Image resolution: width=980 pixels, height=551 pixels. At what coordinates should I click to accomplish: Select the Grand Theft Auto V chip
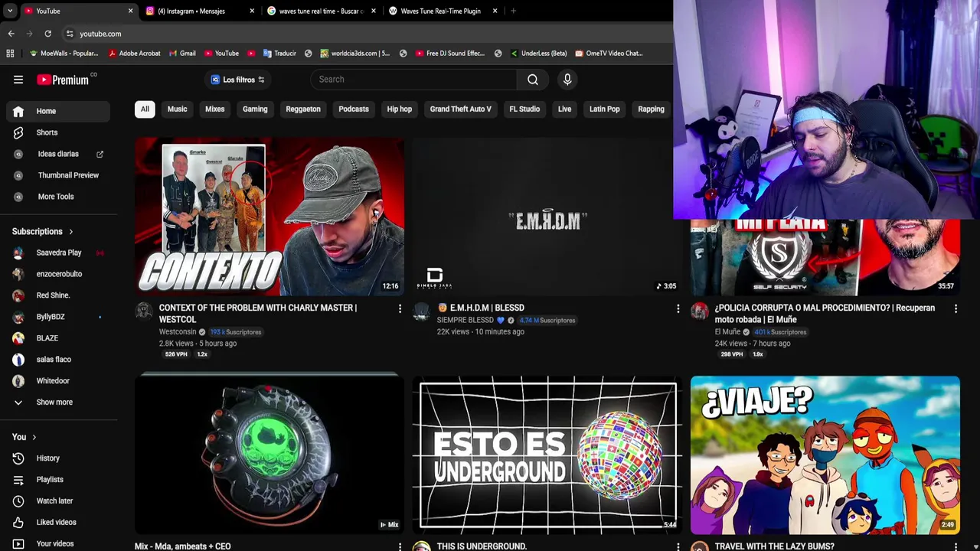(x=460, y=109)
